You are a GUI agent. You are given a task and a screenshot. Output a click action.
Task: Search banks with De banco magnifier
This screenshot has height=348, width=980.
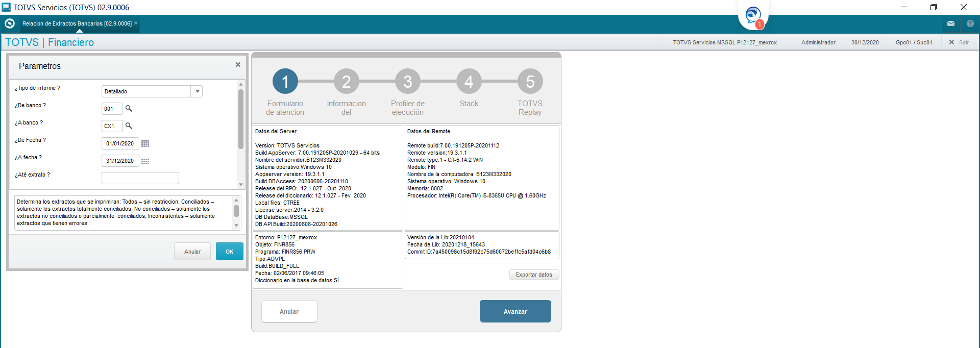click(129, 108)
